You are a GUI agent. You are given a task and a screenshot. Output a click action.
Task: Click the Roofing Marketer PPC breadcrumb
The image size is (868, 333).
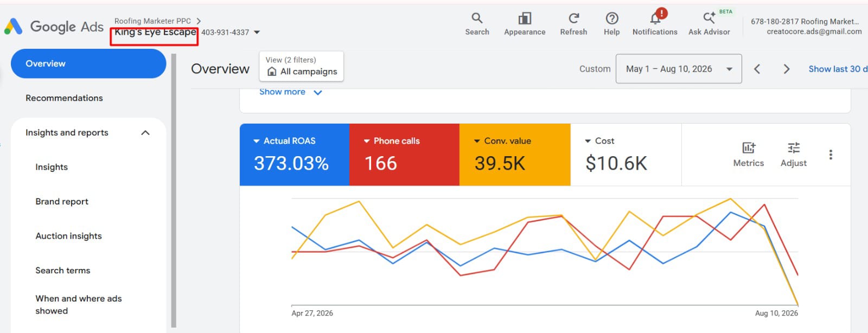pyautogui.click(x=152, y=21)
